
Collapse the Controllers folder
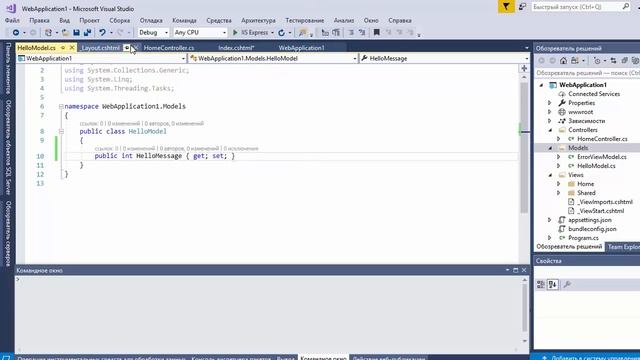(x=550, y=130)
